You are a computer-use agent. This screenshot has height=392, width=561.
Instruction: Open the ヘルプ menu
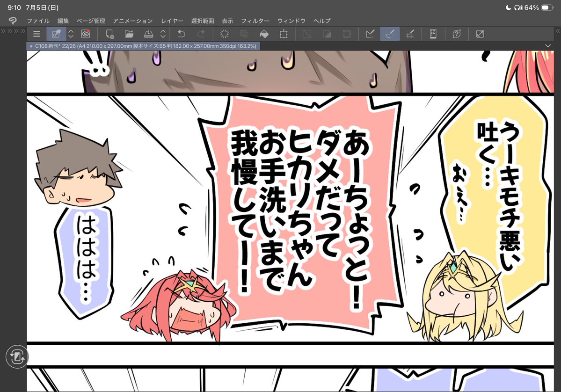tap(322, 21)
